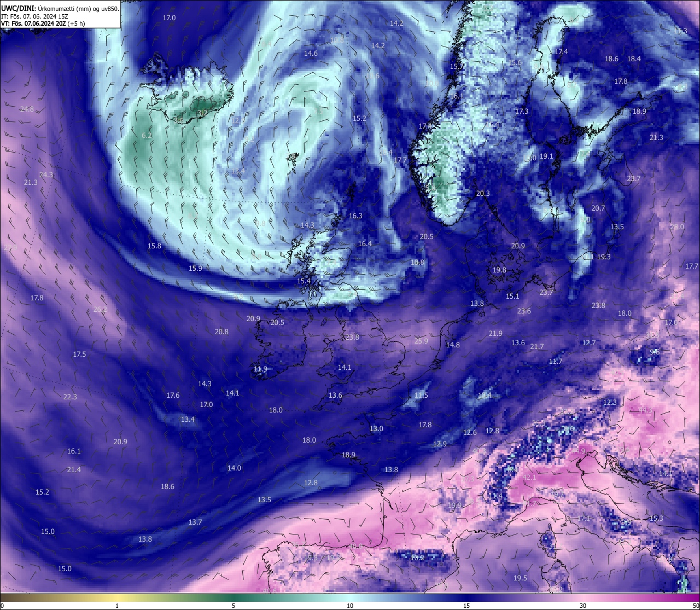Click the 0 tick label on the color scale
The image size is (700, 610).
[x=2, y=606]
